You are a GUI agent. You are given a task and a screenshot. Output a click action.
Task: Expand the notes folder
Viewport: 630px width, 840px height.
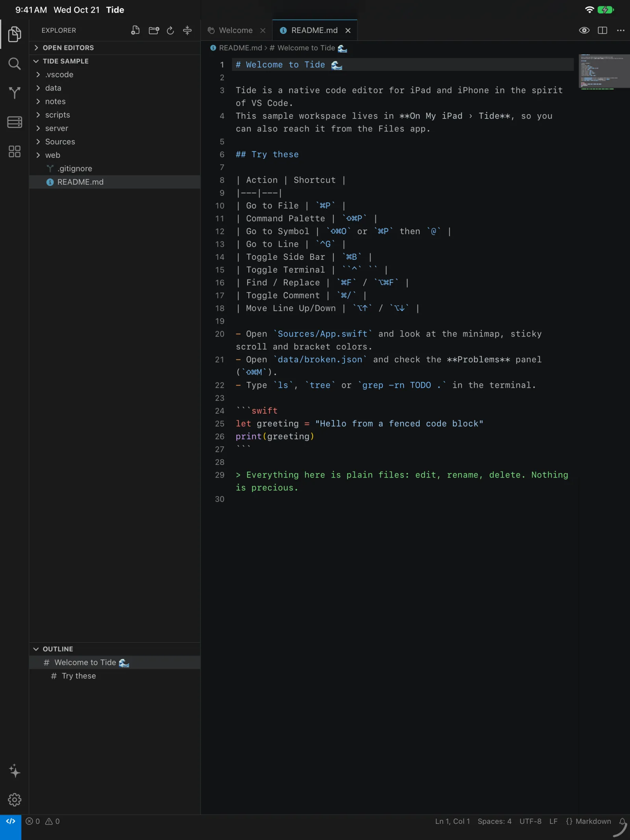tap(115, 101)
